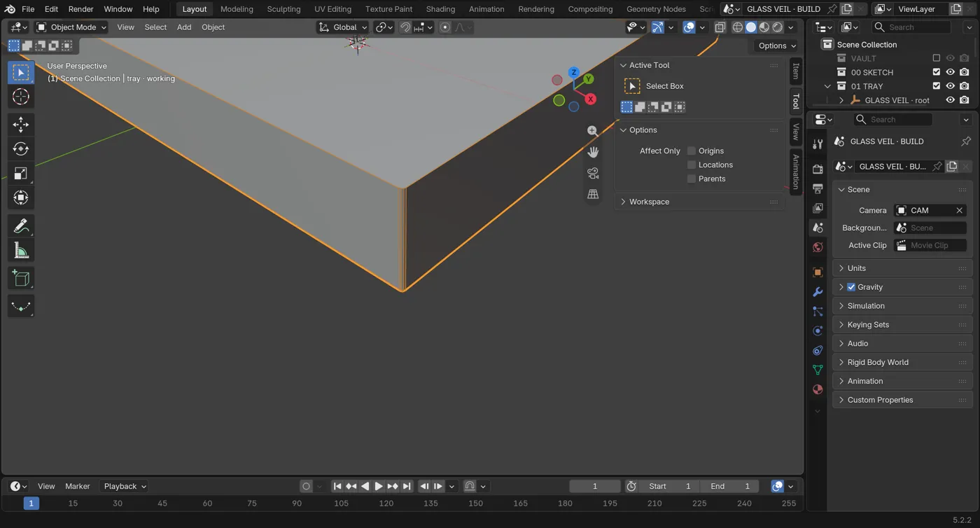The image size is (980, 528).
Task: Toggle the camera view icon
Action: (x=593, y=173)
